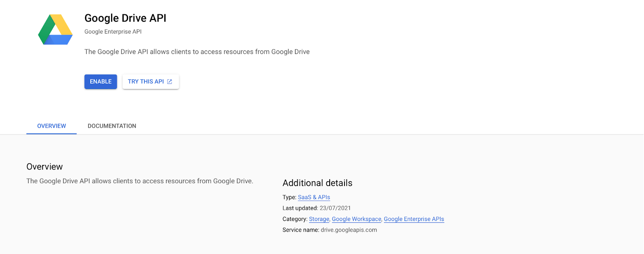Image resolution: width=644 pixels, height=254 pixels.
Task: Open the SaaS & APIs type link
Action: point(314,197)
